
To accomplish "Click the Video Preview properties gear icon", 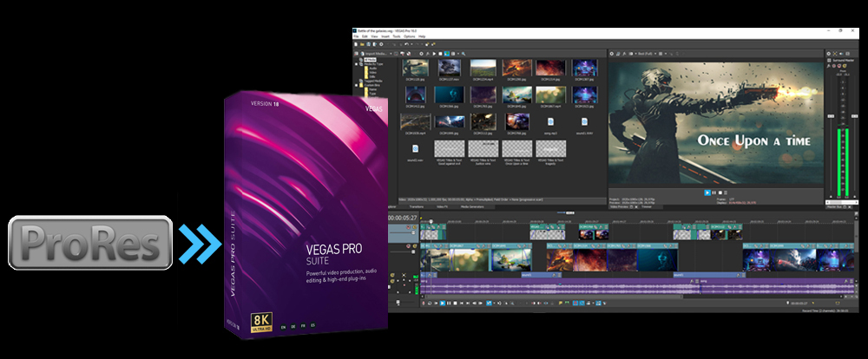I will 611,54.
